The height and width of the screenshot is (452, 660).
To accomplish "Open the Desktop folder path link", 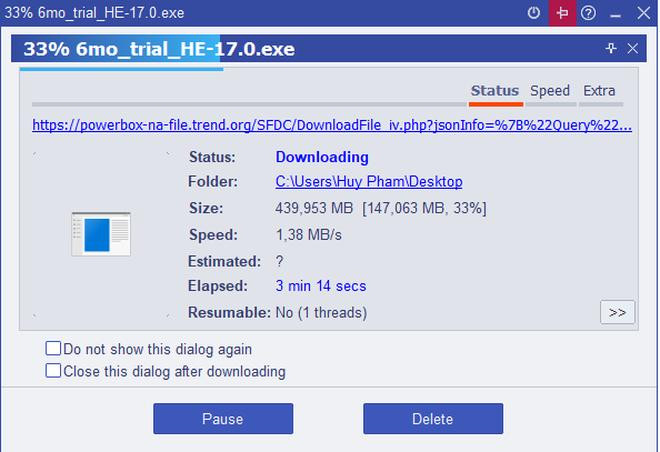I will pyautogui.click(x=368, y=182).
